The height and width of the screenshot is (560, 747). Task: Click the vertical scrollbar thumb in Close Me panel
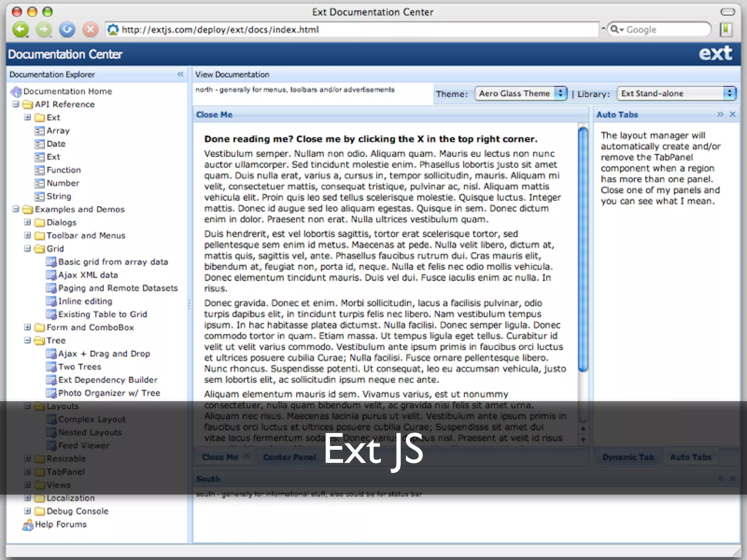pos(583,249)
